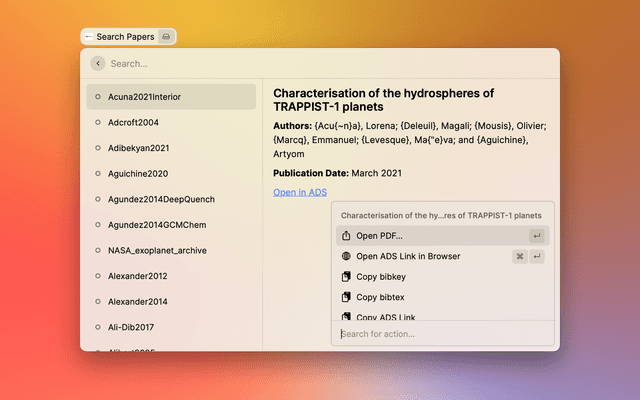
Task: Click the back arrow beside the search field
Action: [x=97, y=63]
